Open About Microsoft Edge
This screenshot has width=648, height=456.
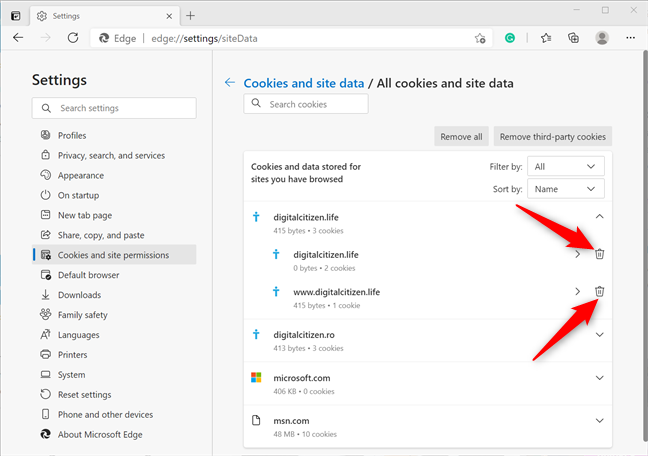tap(114, 434)
